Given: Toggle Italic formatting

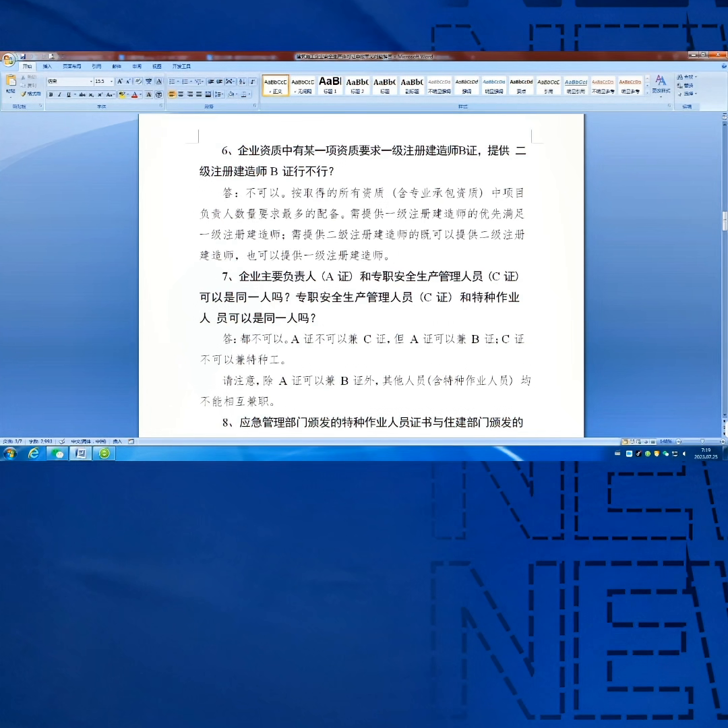Looking at the screenshot, I should 59,95.
